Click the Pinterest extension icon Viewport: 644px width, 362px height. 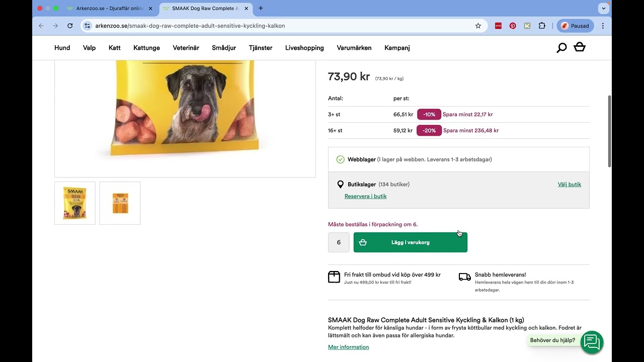point(513,26)
